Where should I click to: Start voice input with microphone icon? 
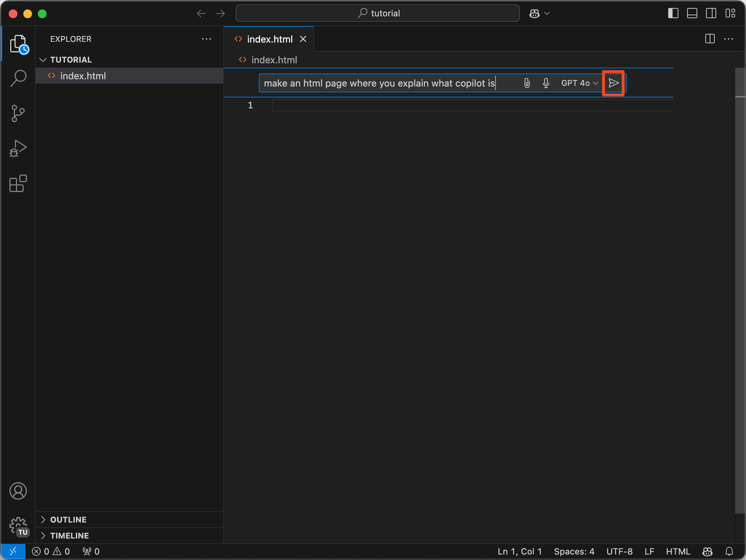point(546,83)
